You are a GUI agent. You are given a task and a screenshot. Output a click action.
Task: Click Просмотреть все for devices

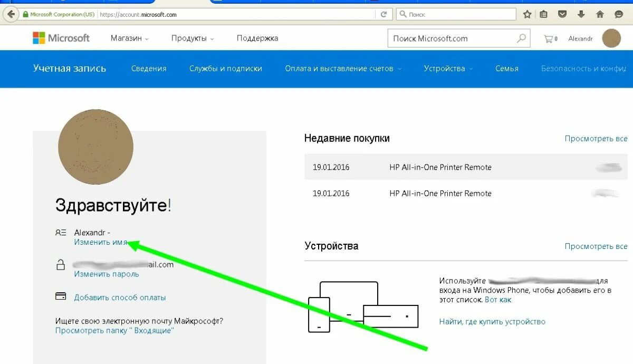pyautogui.click(x=596, y=246)
